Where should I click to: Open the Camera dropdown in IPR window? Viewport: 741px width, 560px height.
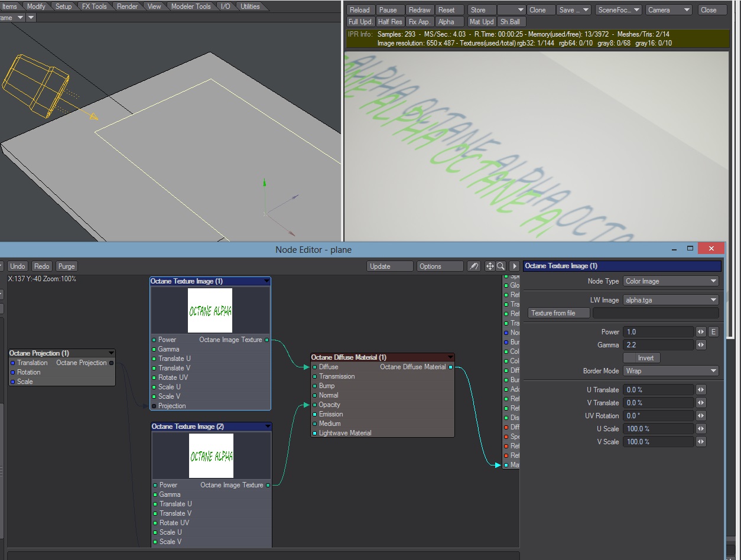(x=668, y=10)
